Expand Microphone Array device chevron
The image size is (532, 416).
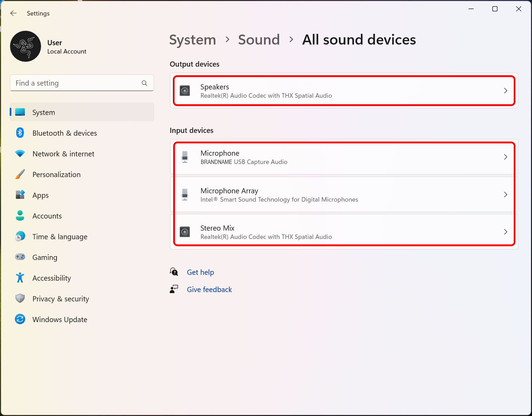pyautogui.click(x=505, y=195)
